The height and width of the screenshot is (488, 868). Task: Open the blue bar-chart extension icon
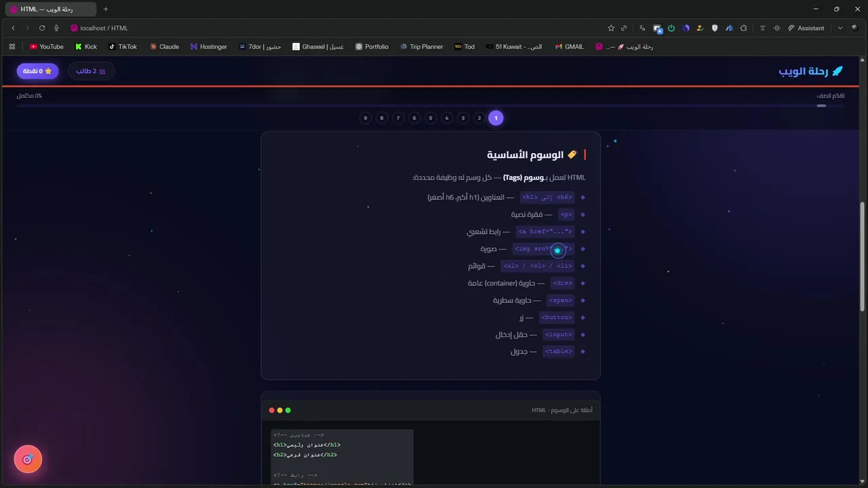(x=729, y=28)
